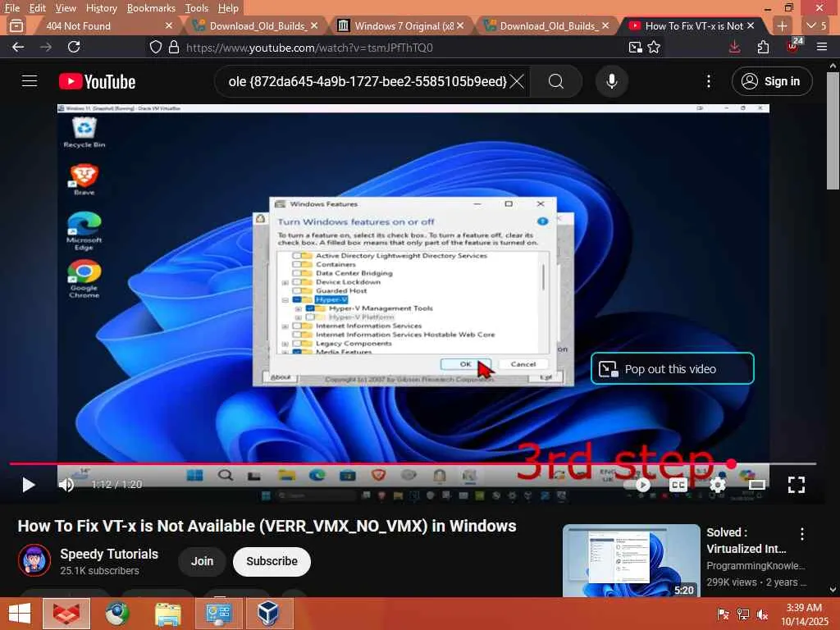
Task: Open a new tab with plus
Action: 782,25
